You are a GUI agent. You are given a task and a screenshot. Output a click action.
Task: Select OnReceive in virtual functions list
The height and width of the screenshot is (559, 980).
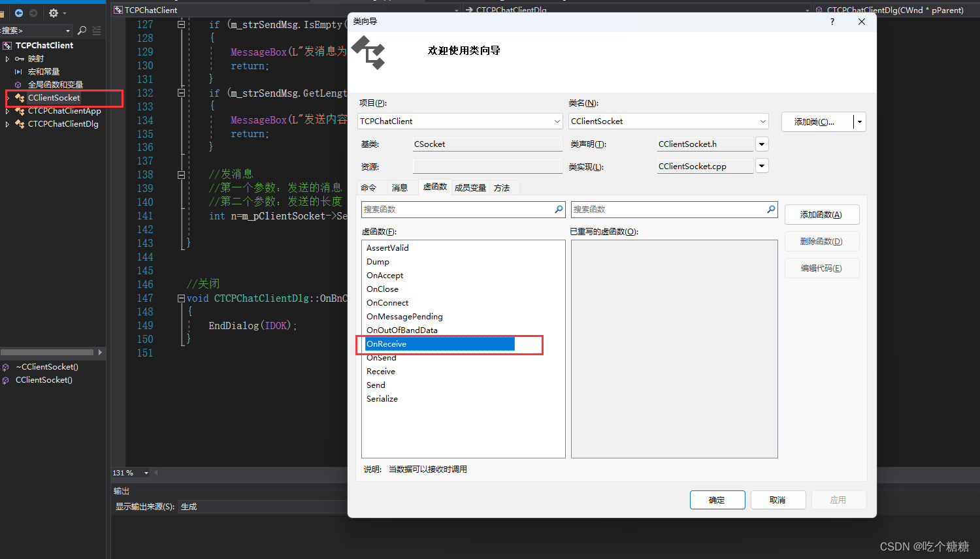pyautogui.click(x=440, y=344)
